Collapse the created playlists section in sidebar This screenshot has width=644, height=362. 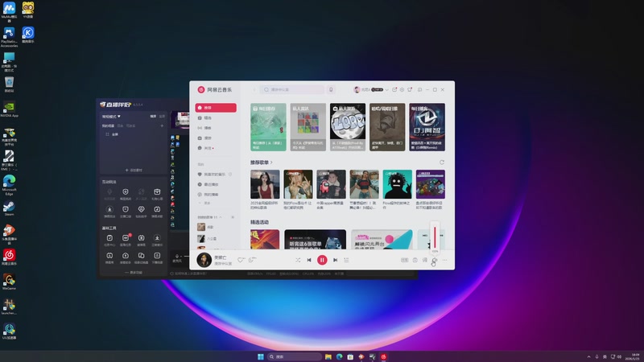(x=221, y=217)
